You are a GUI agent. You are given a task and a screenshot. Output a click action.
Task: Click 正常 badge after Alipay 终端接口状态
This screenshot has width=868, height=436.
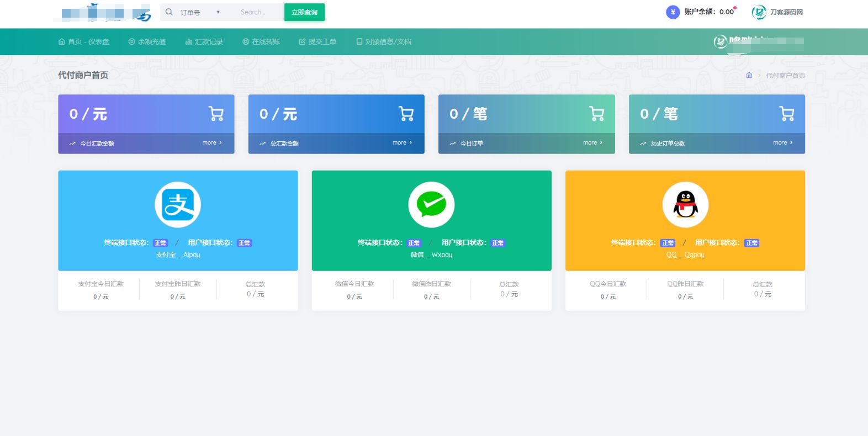tap(160, 243)
